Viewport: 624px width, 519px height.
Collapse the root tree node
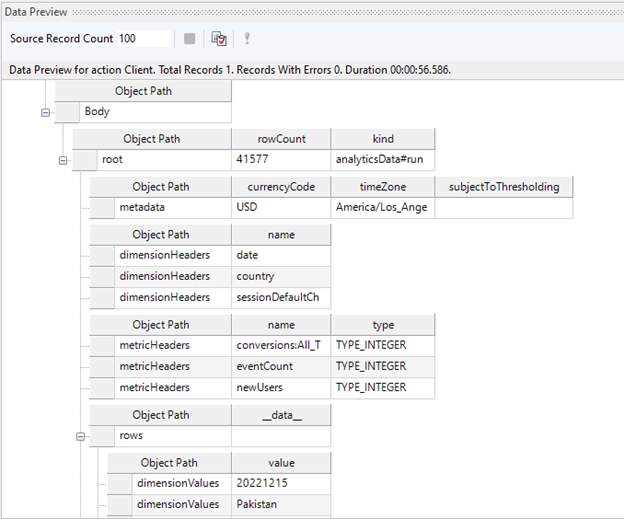(63, 160)
